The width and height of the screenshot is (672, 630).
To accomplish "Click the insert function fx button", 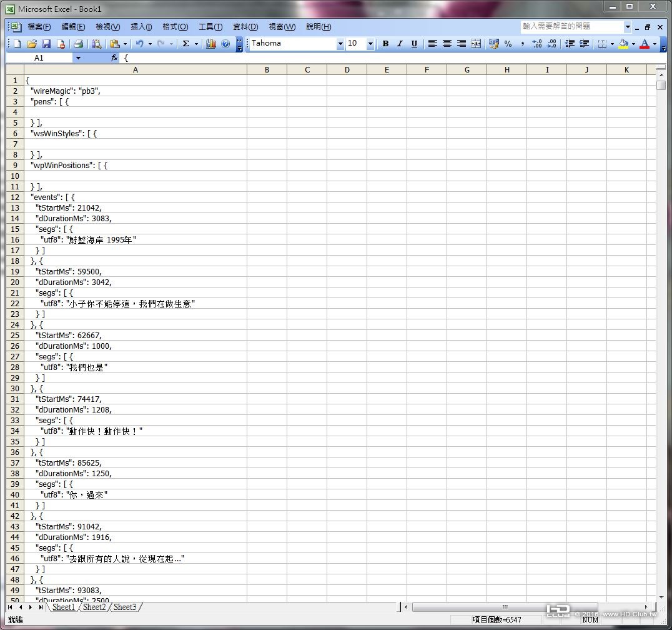I will pyautogui.click(x=114, y=58).
